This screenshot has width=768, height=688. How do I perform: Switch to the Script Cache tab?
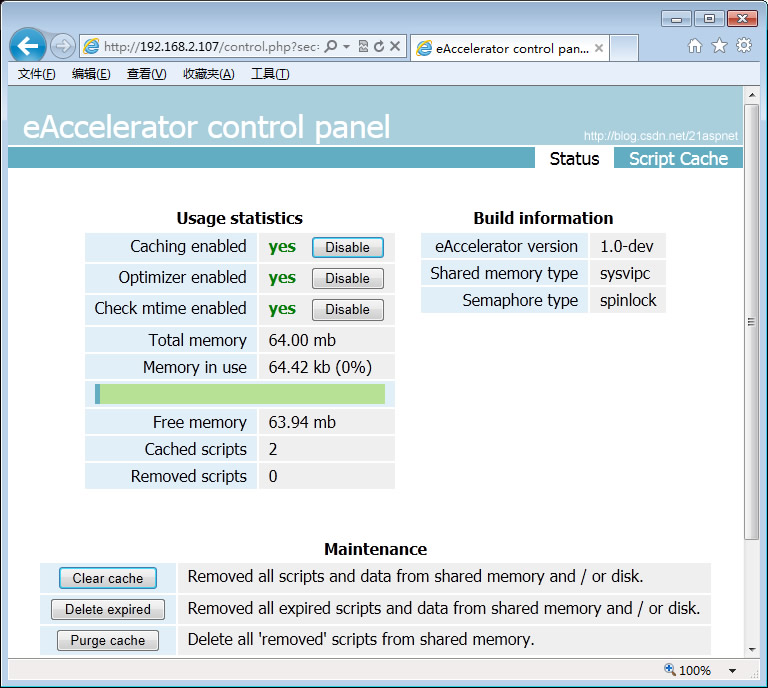point(678,158)
